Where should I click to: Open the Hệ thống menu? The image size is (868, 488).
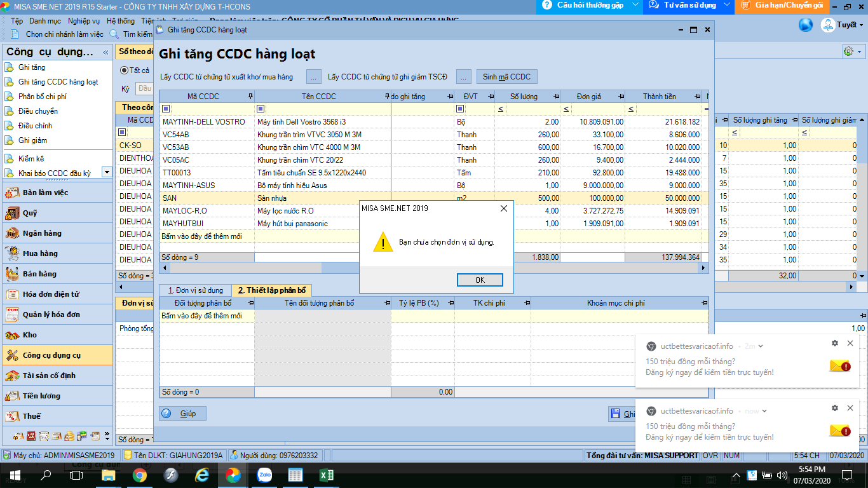[x=121, y=21]
